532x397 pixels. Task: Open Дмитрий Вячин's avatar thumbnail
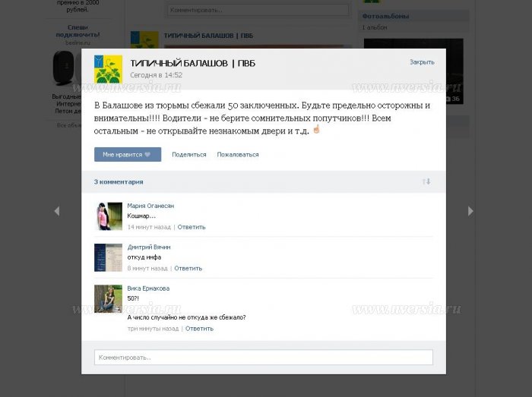coord(108,257)
